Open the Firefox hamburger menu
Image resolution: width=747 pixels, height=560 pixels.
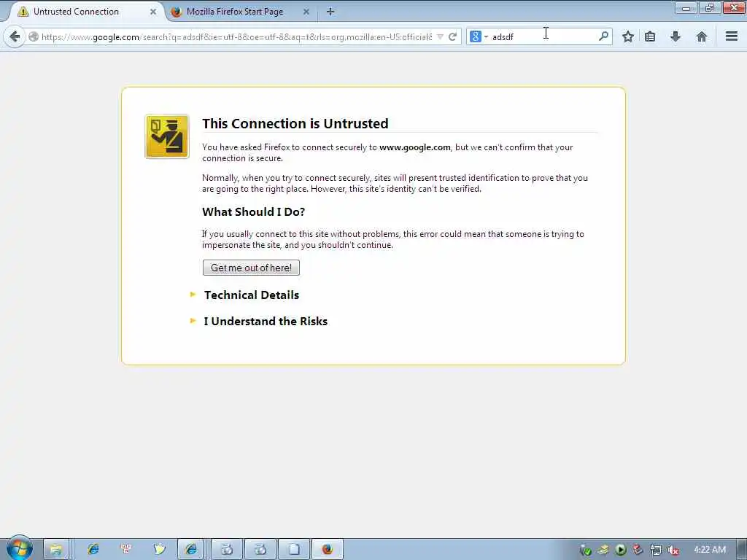[731, 36]
